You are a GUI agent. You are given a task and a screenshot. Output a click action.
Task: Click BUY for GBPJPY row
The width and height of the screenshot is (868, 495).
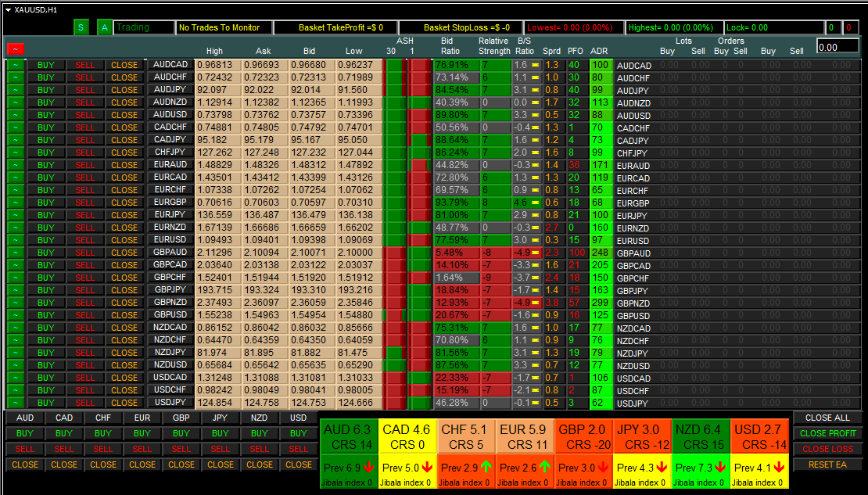(x=46, y=289)
